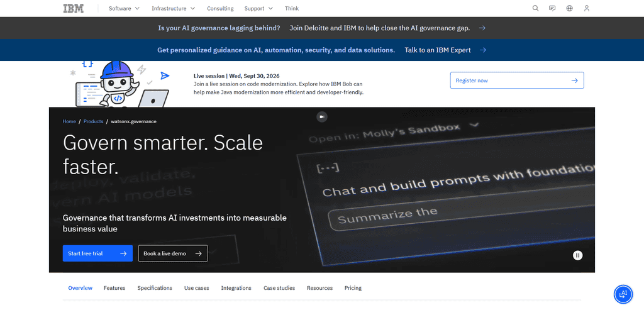Click the Book a live demo button

173,253
